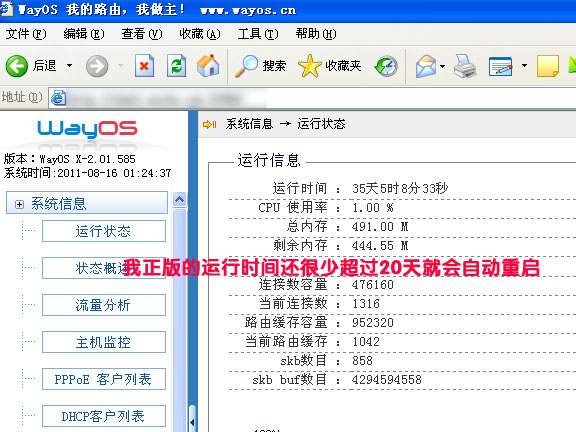Click the Refresh page icon
Image resolution: width=576 pixels, height=432 pixels.
click(176, 66)
